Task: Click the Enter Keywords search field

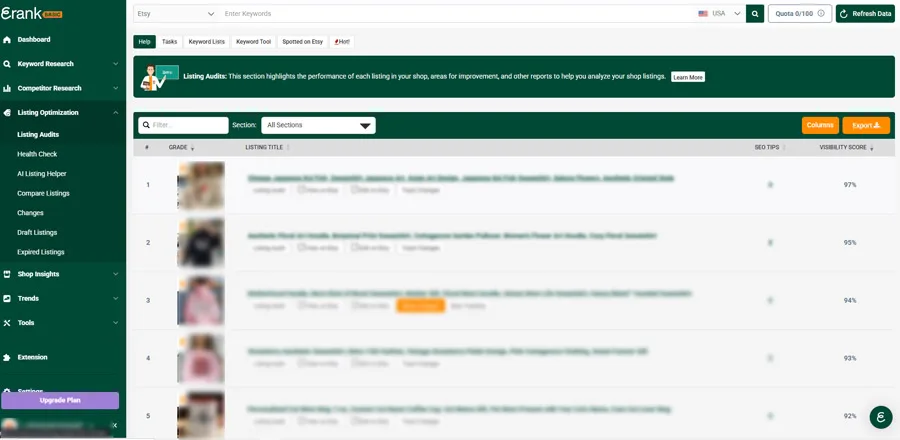Action: coord(456,14)
